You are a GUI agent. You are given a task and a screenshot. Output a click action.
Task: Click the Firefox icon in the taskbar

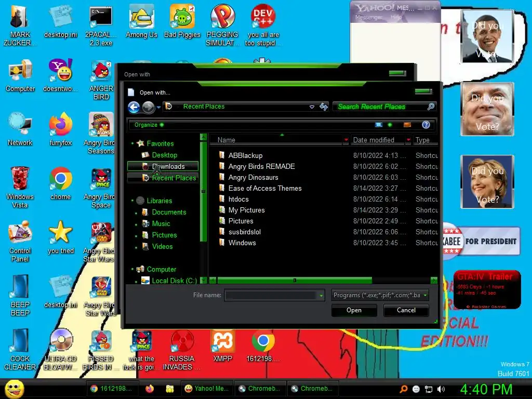150,389
